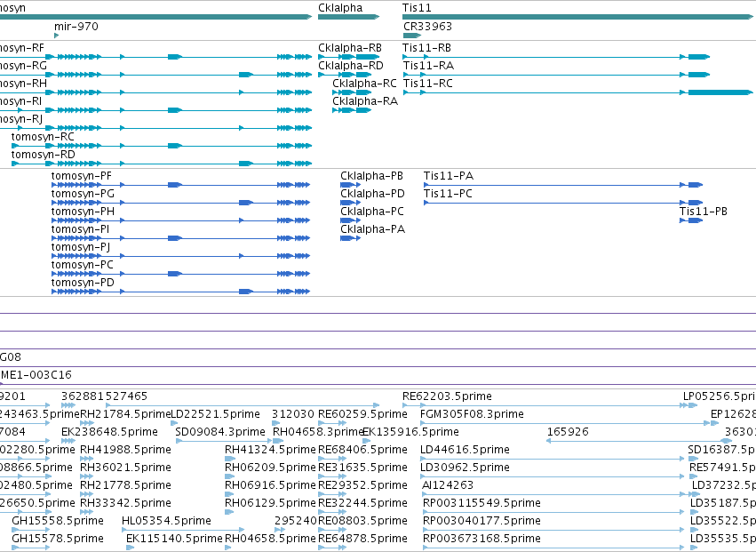The height and width of the screenshot is (552, 756).
Task: Click the Tis11-RA transcript label
Action: pos(428,65)
